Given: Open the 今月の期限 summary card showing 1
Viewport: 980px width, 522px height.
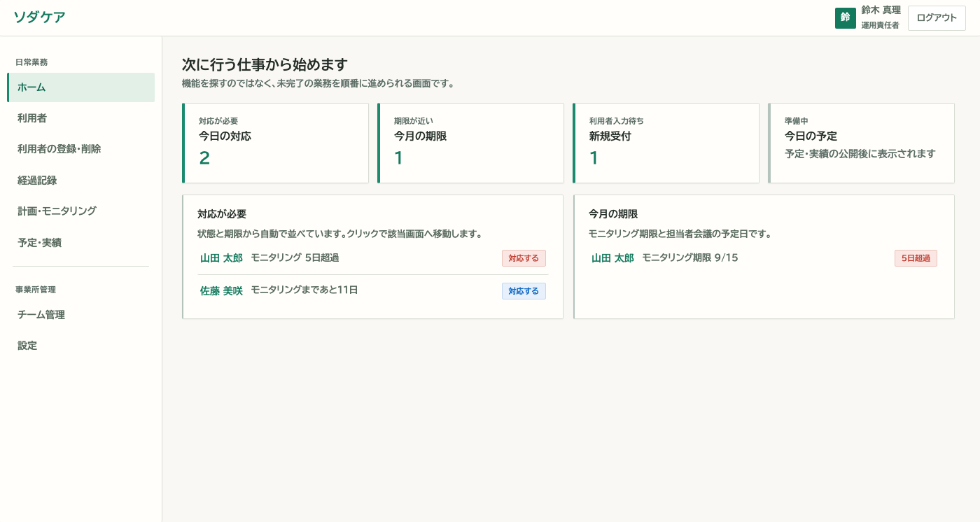Looking at the screenshot, I should click(x=470, y=143).
